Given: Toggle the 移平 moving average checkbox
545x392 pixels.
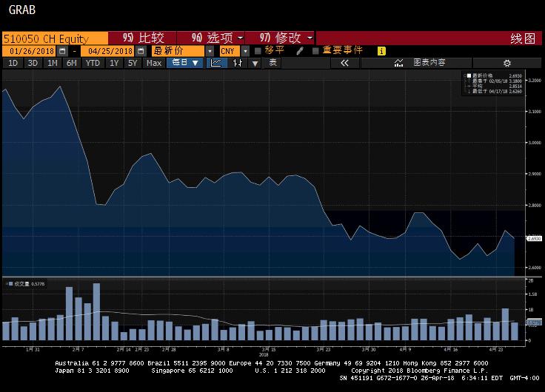Looking at the screenshot, I should (x=258, y=51).
